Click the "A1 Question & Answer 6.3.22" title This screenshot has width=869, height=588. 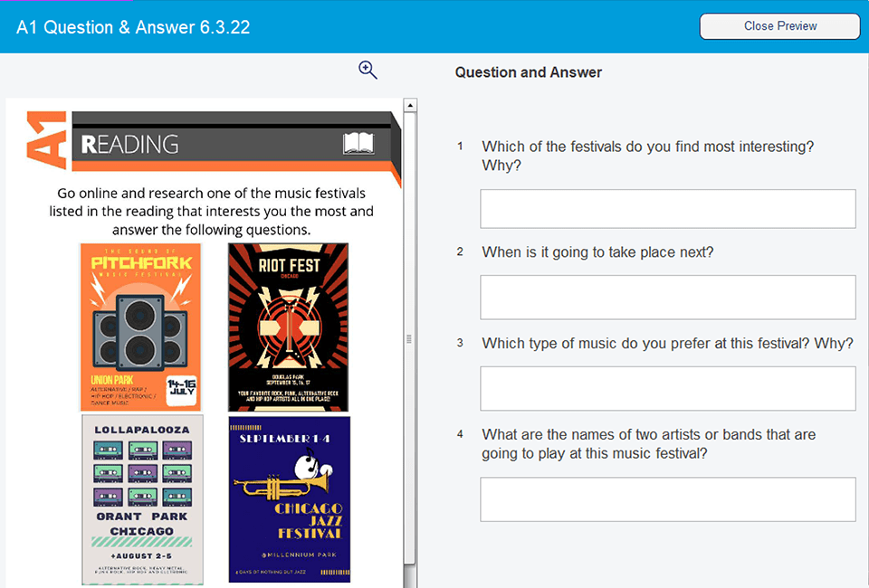[133, 27]
